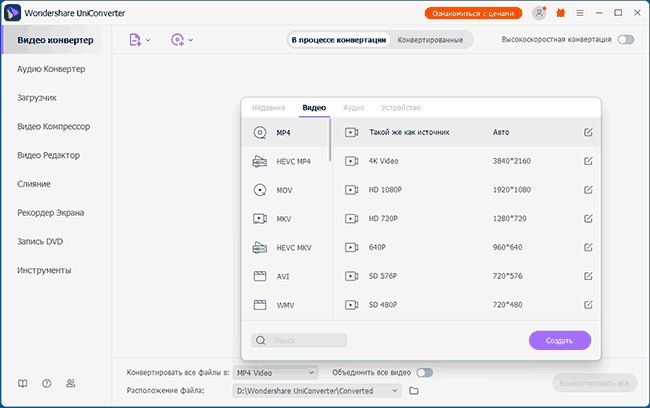Choose the SD 576P resolution row
Screen dimensions: 650x408
[467, 276]
